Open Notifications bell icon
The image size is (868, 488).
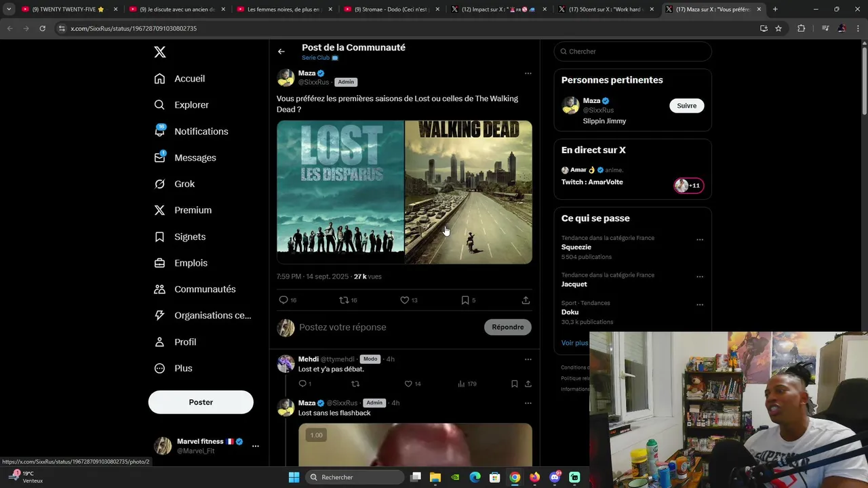pos(159,131)
